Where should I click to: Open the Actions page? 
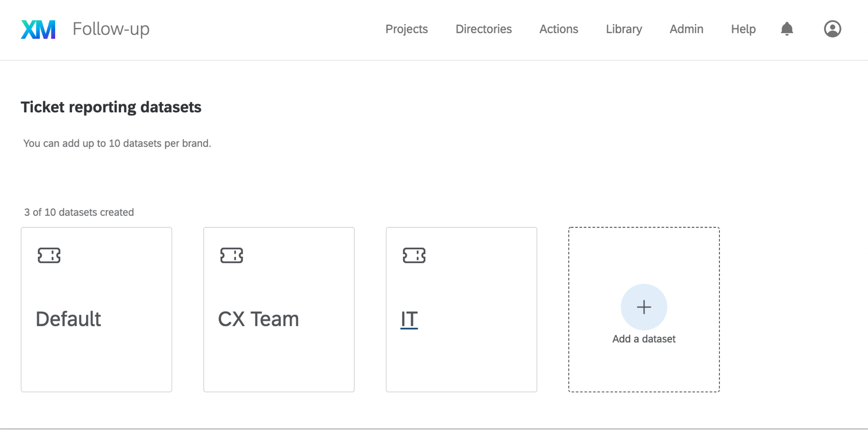tap(559, 29)
